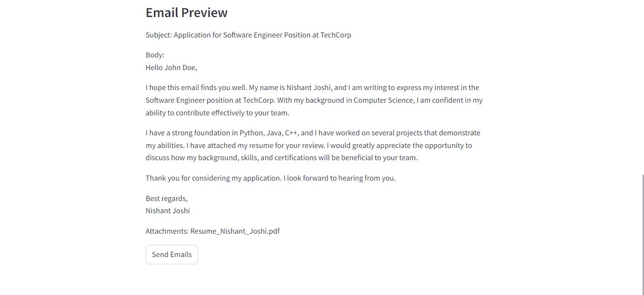Image resolution: width=644 pixels, height=295 pixels.
Task: Click 'ability to contribute effectively to your team' line
Action: [218, 113]
